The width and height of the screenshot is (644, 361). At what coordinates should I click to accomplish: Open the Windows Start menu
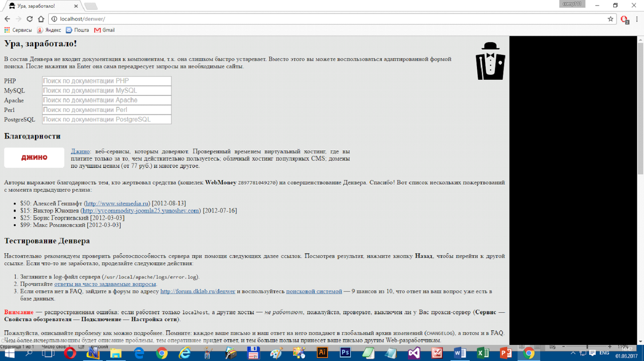(9, 353)
